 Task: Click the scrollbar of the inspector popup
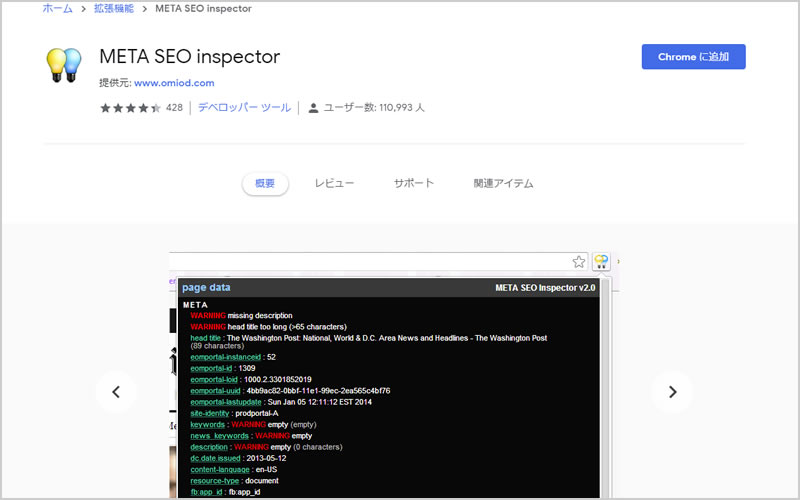[x=605, y=388]
